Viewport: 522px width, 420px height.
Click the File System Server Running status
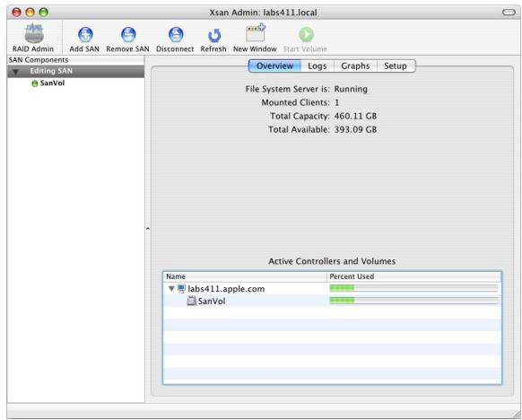tap(351, 89)
